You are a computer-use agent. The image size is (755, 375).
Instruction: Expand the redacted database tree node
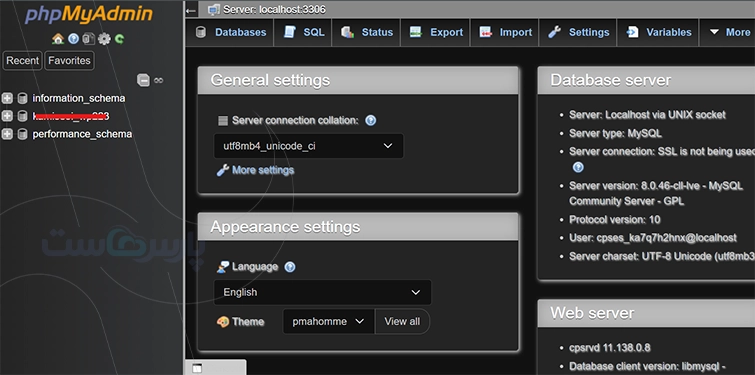pos(7,116)
